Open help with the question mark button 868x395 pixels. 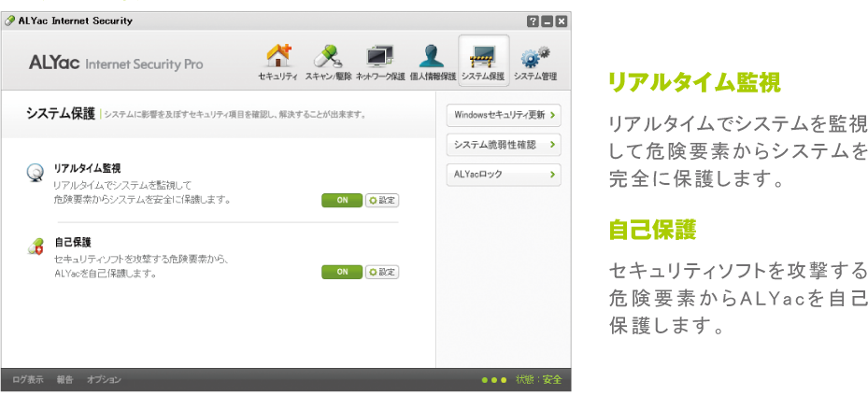tap(533, 21)
